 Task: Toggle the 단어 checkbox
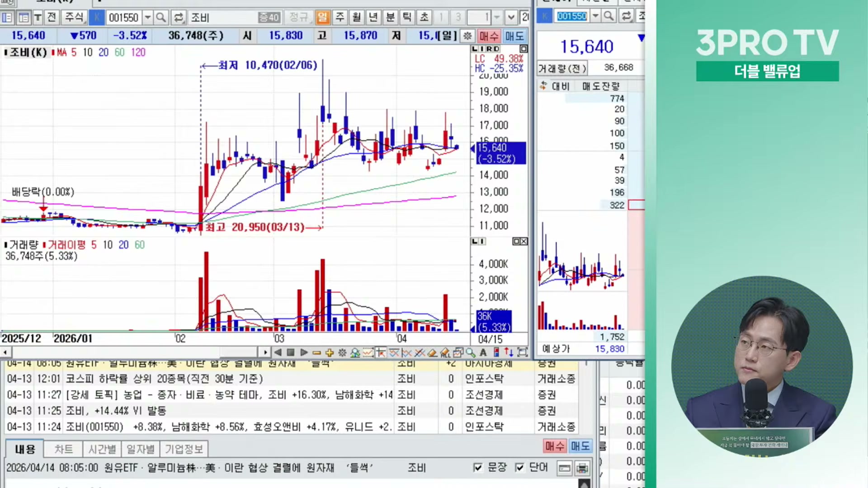click(x=520, y=467)
